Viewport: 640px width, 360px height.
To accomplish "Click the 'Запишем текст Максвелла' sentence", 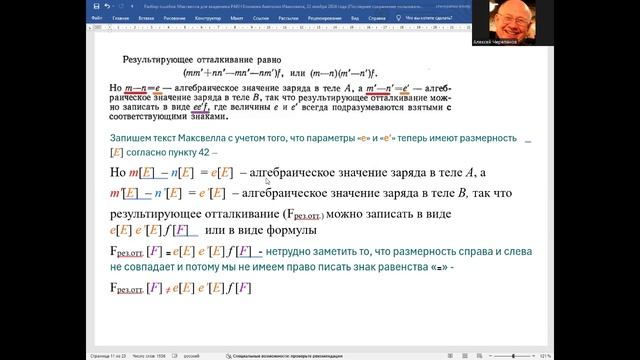I will [313, 138].
